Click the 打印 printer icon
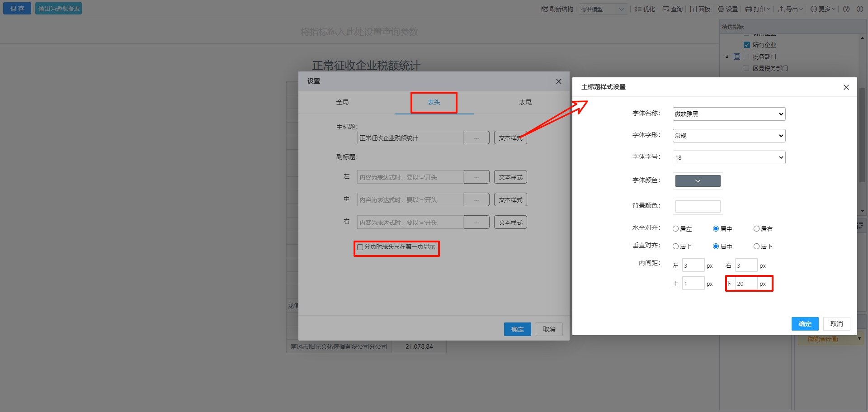This screenshot has height=412, width=868. click(749, 9)
